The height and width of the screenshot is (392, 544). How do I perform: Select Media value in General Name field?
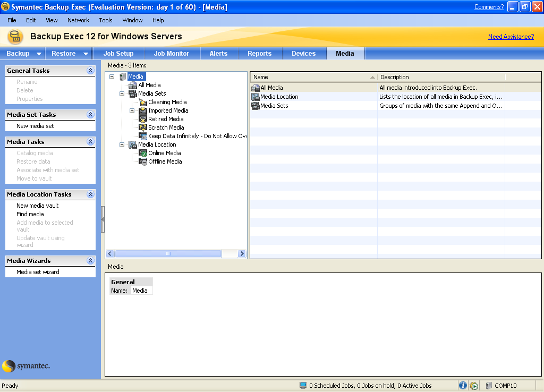coord(140,291)
